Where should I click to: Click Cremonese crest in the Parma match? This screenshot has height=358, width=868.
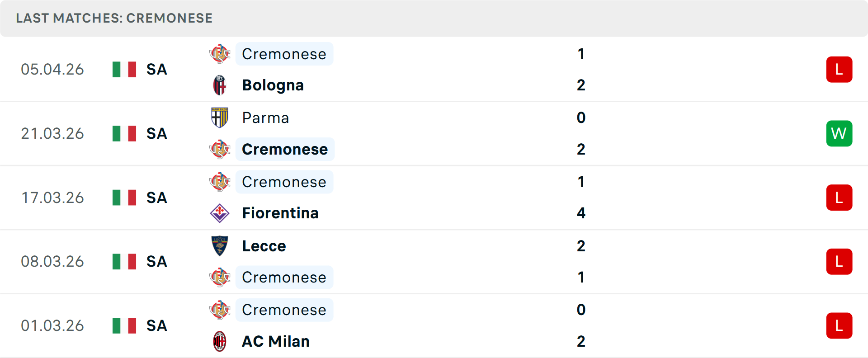(x=220, y=149)
